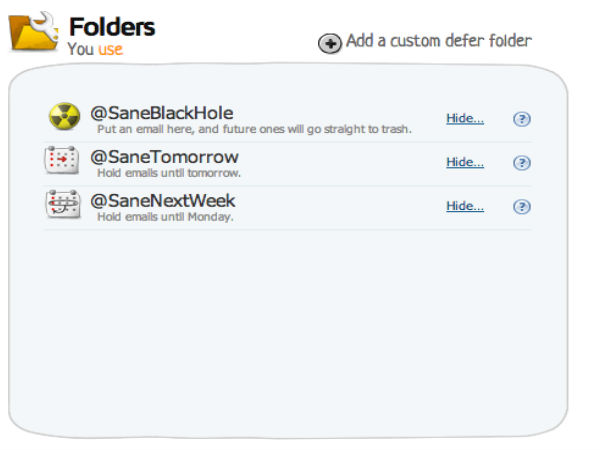Open help for @SaneTomorrow folder

pyautogui.click(x=522, y=163)
